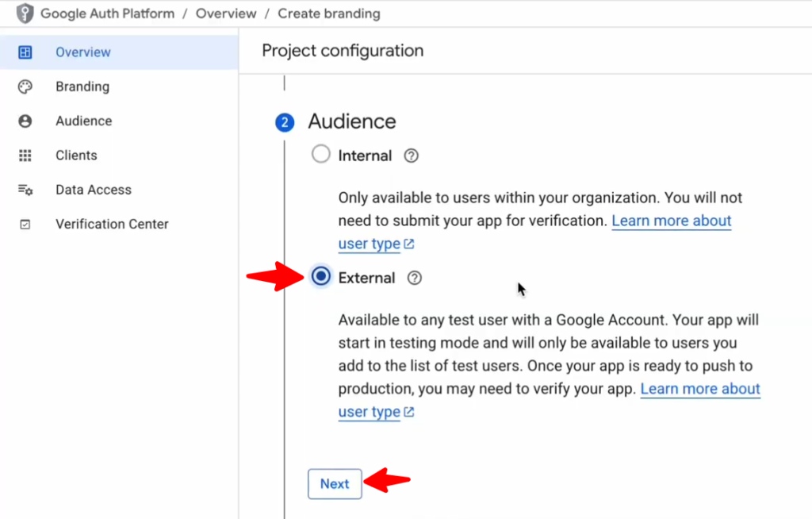Image resolution: width=812 pixels, height=519 pixels.
Task: Open the Clients sidebar item
Action: pos(76,156)
